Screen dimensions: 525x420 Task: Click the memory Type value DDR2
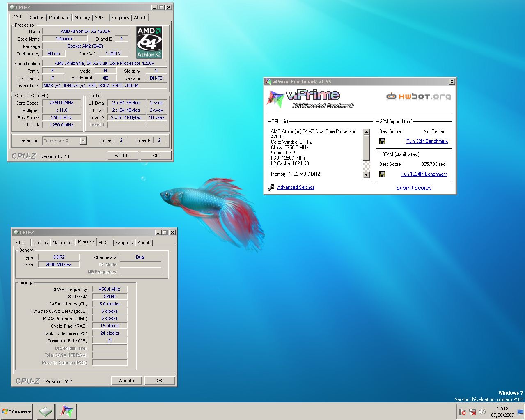59,257
